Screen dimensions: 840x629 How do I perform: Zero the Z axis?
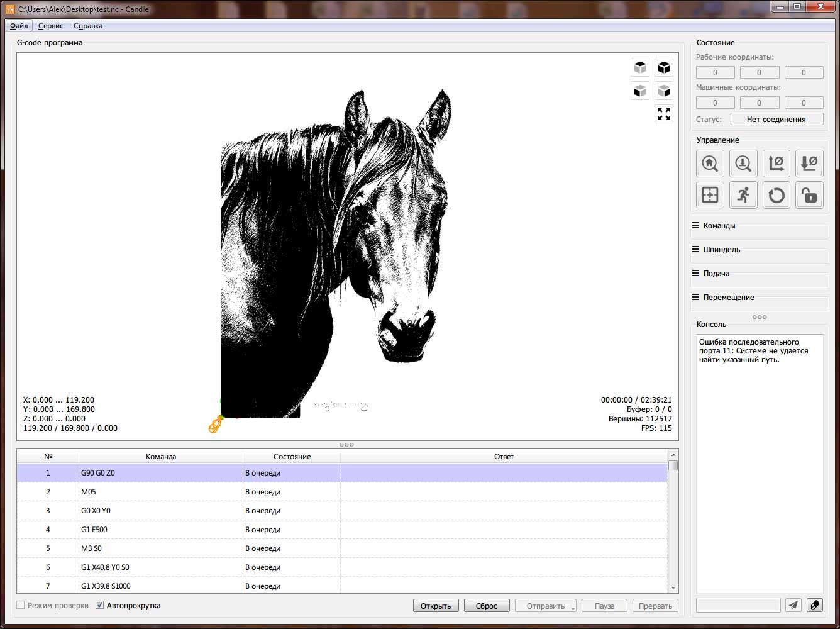point(809,163)
